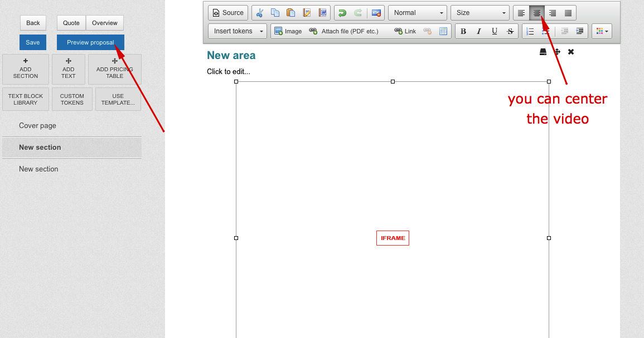Expand the Insert tokens dropdown
Viewport: 644px width, 338px height.
click(x=238, y=31)
